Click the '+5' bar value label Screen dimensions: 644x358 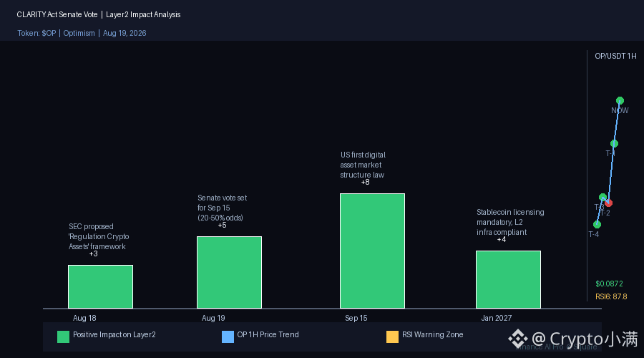point(222,226)
